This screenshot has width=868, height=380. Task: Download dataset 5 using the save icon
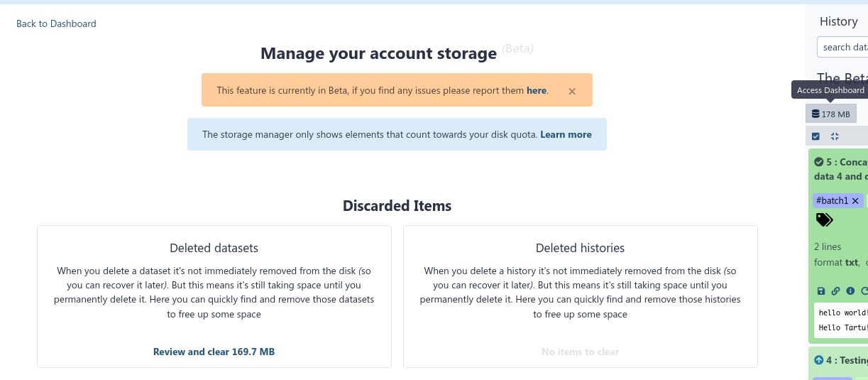[821, 291]
